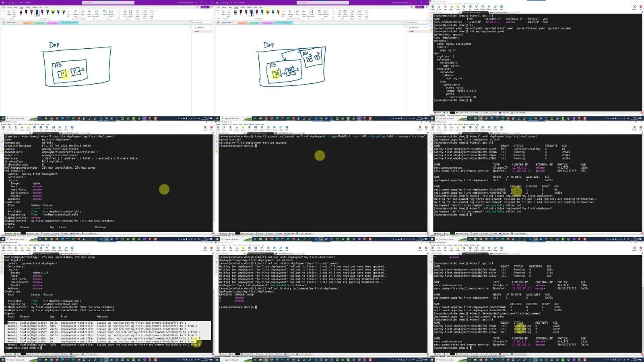Open Tools icon in terminal showing my-deployment.yaml contents

point(445,7)
